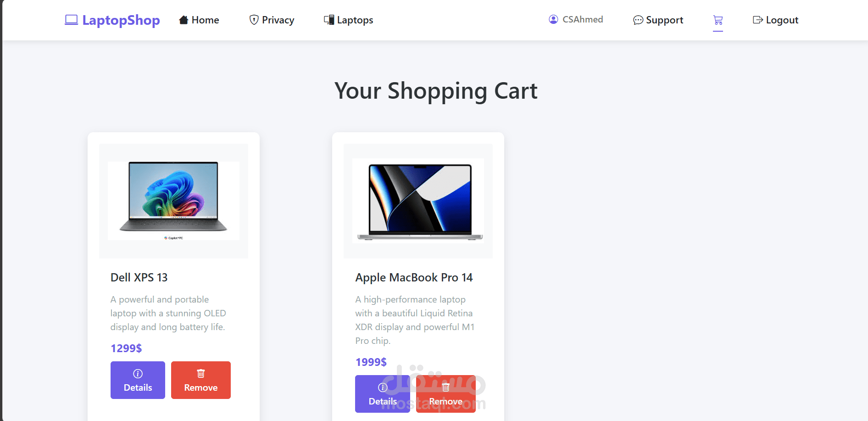Screen dimensions: 868x421
Task: Navigate to the Laptops menu item
Action: click(x=349, y=20)
